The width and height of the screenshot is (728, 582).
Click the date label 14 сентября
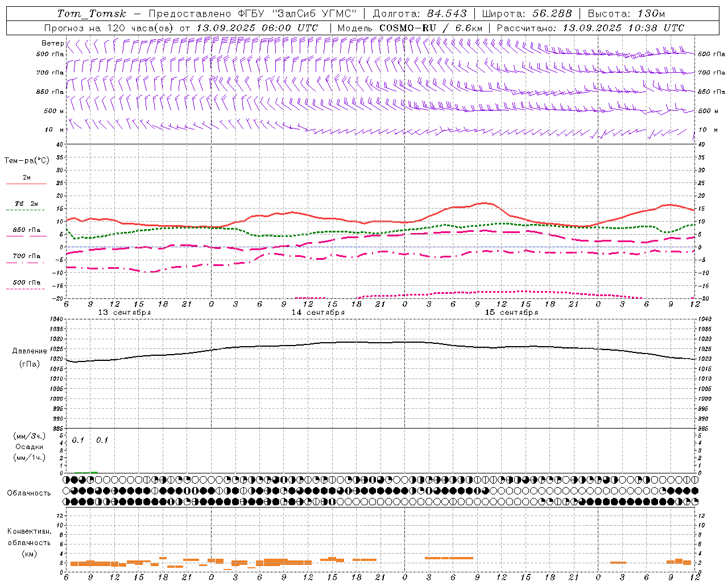pos(318,313)
